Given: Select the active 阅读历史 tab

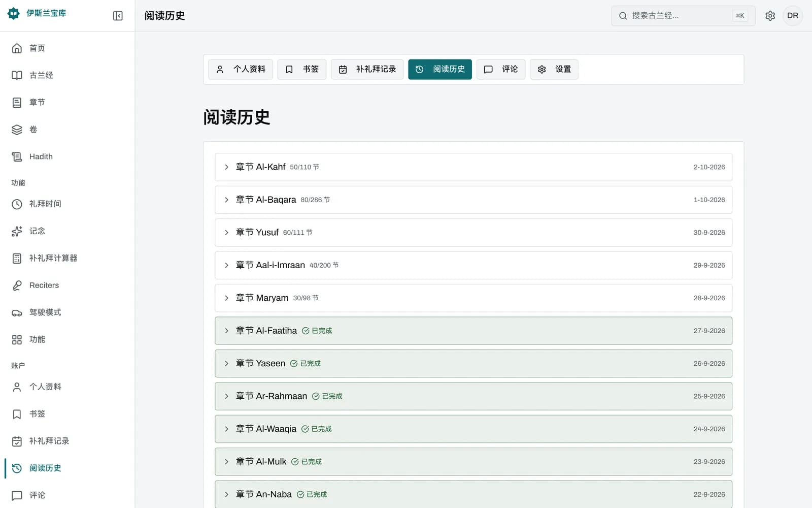Looking at the screenshot, I should (440, 69).
